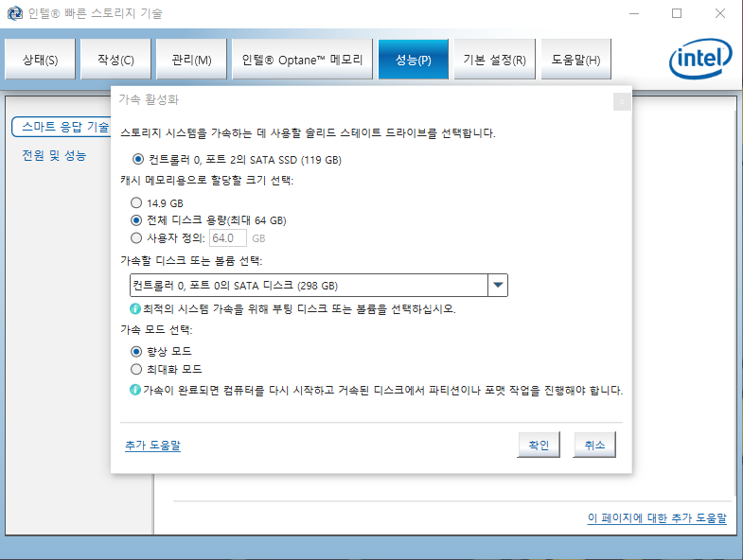Choose 최대화 모드 acceleration mode
The width and height of the screenshot is (743, 560).
[x=136, y=369]
